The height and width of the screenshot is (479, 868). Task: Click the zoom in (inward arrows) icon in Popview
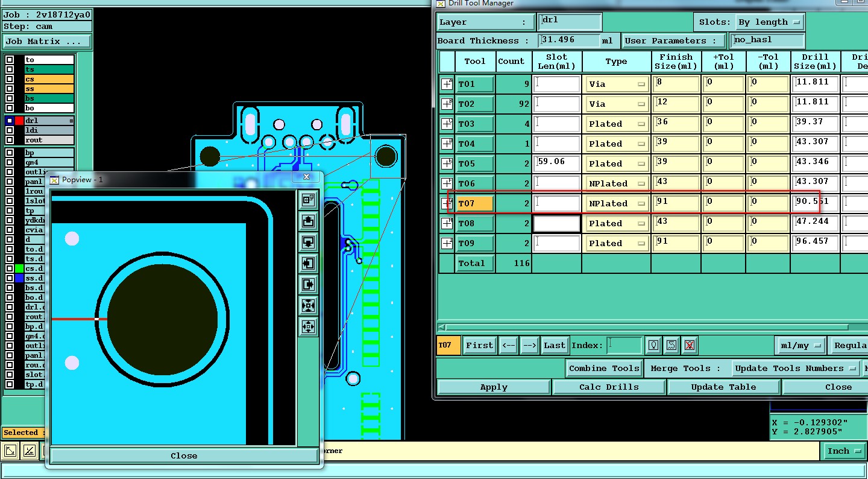pyautogui.click(x=308, y=305)
